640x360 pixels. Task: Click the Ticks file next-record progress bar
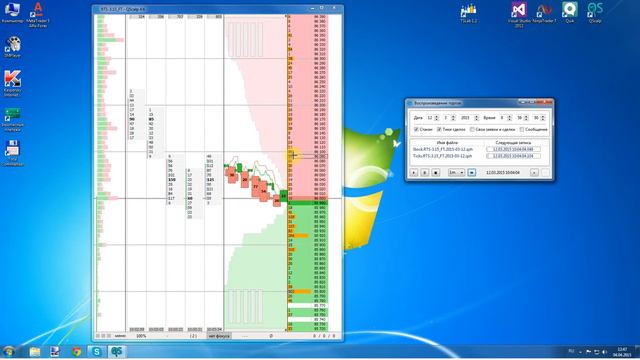(513, 156)
